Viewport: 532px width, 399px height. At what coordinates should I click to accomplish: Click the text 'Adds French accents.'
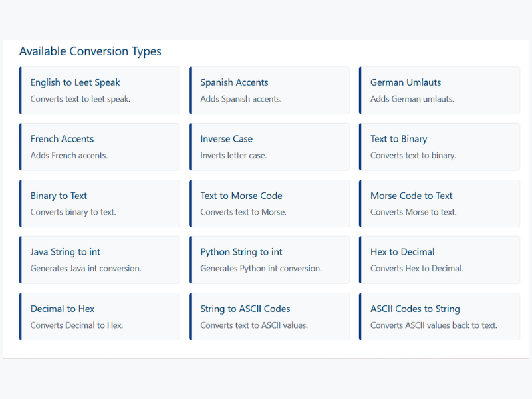pos(69,156)
